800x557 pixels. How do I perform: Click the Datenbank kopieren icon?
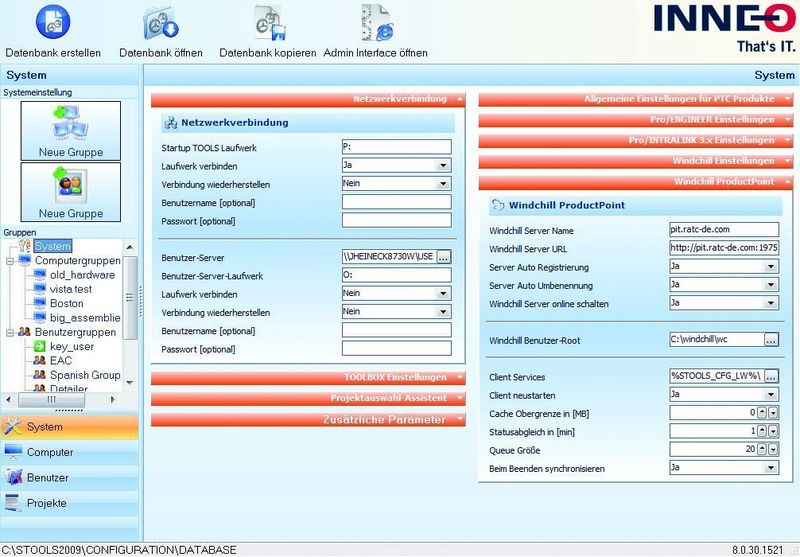tap(269, 23)
